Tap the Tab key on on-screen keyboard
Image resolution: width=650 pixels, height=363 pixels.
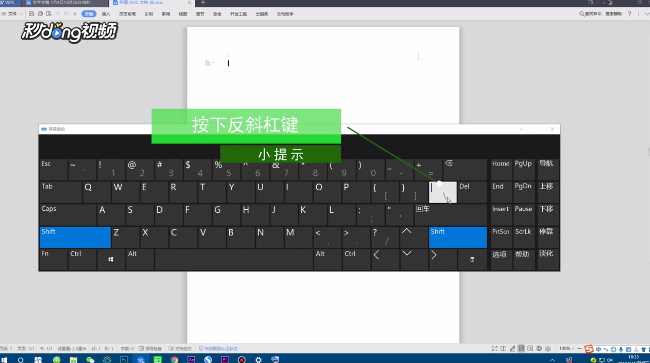click(61, 192)
